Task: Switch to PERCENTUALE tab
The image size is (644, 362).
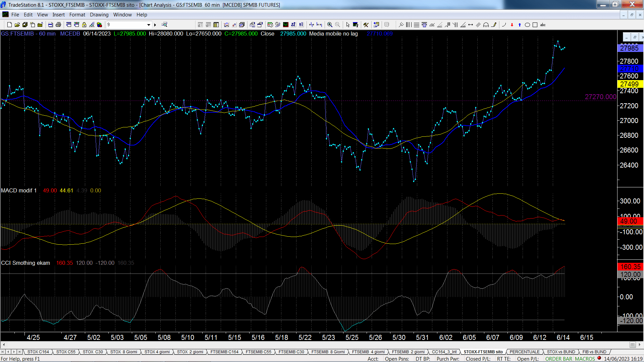Action: pyautogui.click(x=525, y=352)
